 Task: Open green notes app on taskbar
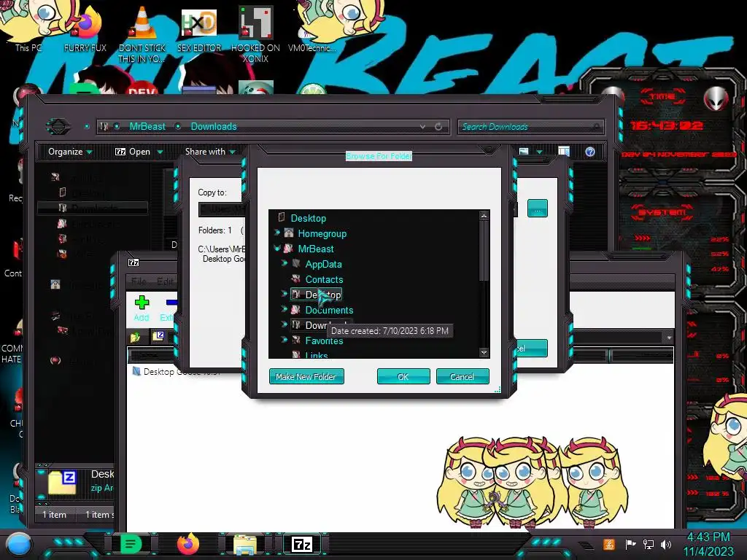pyautogui.click(x=131, y=544)
